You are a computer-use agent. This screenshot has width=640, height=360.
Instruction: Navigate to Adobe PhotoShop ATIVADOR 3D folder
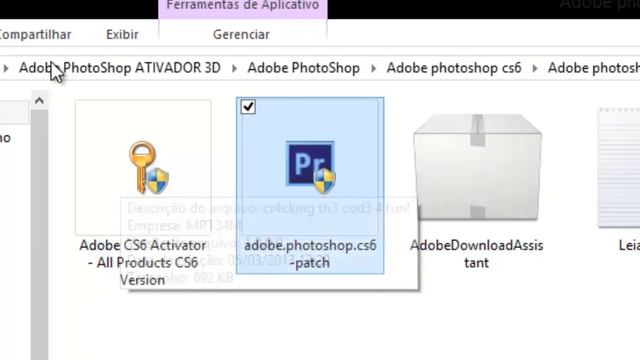tap(120, 68)
